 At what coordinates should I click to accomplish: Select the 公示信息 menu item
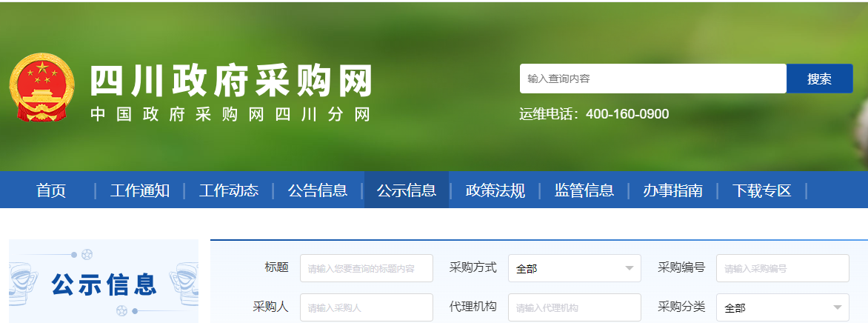tap(407, 190)
